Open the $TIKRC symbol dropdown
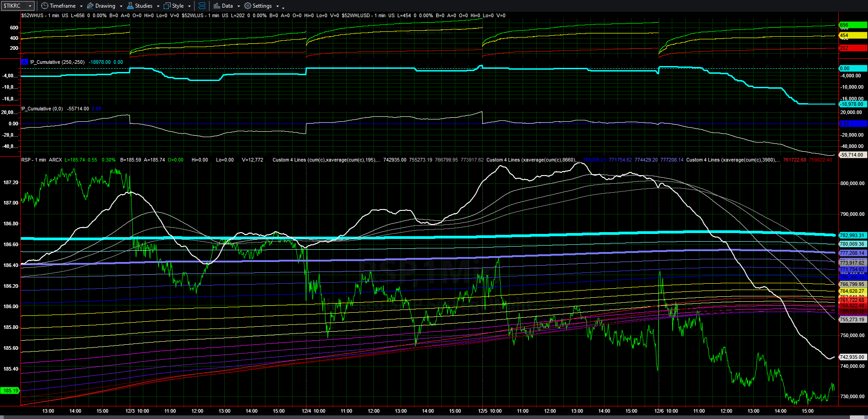 [30, 6]
